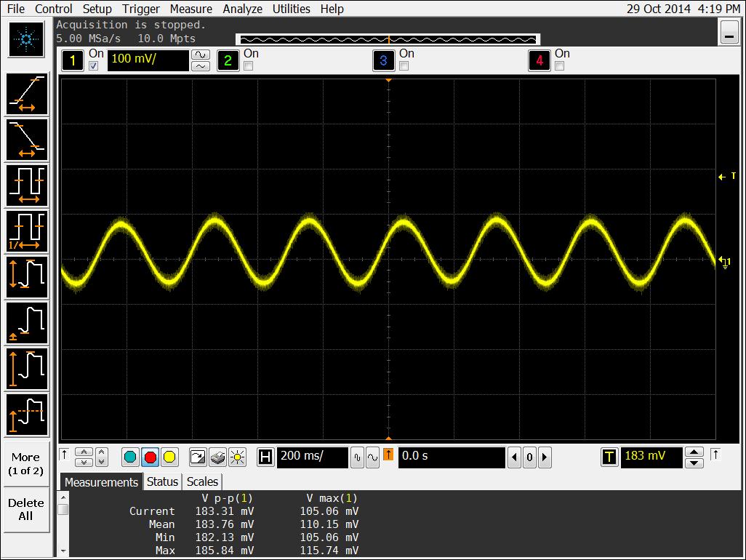Select the Frequency (1/period) measurement icon
746x560 pixels.
26,231
